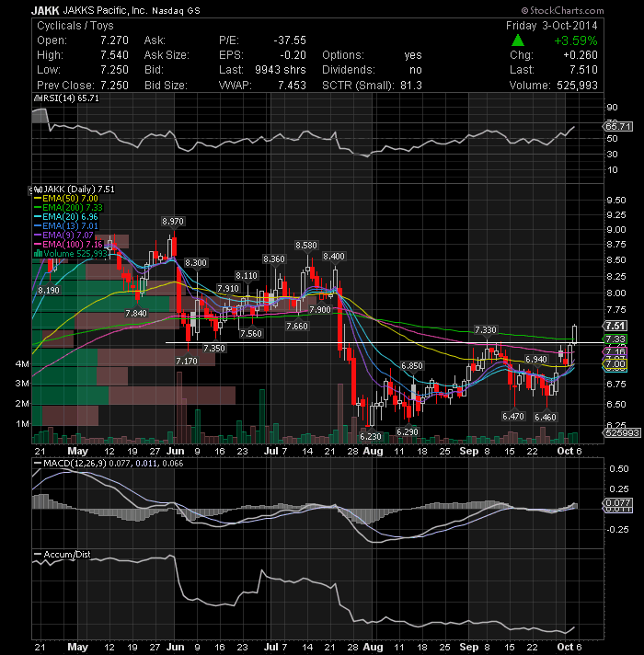Screen dimensions: 644x655
Task: Click the 6.230 low price label
Action: 371,436
